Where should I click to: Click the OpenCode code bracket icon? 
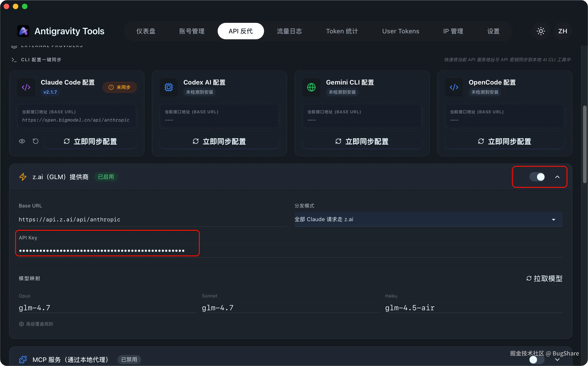454,87
